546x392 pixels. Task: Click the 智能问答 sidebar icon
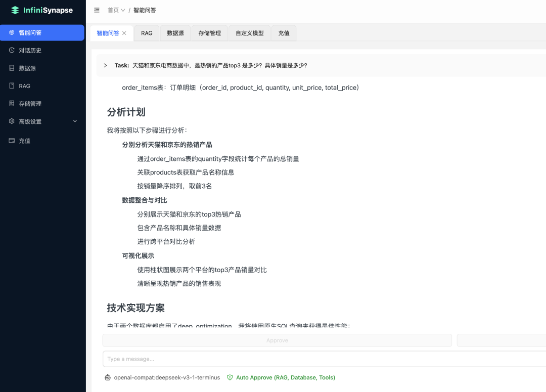(12, 32)
